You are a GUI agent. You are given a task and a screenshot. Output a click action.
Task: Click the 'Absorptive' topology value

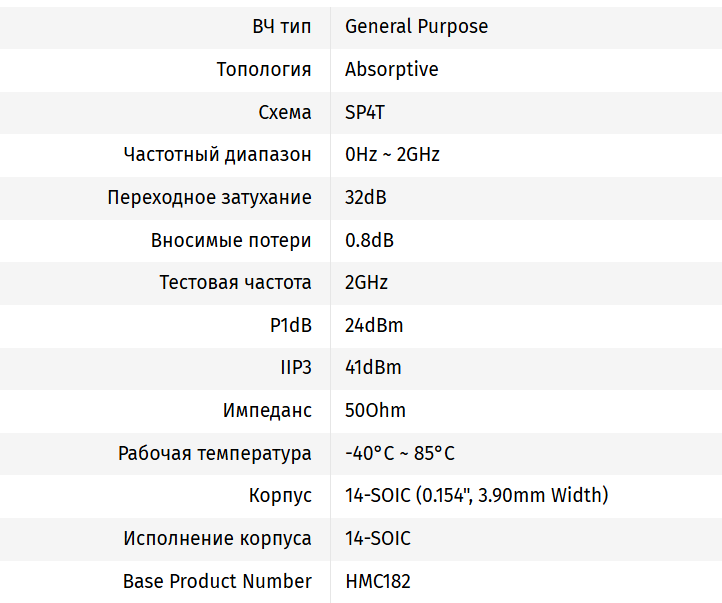click(x=391, y=70)
